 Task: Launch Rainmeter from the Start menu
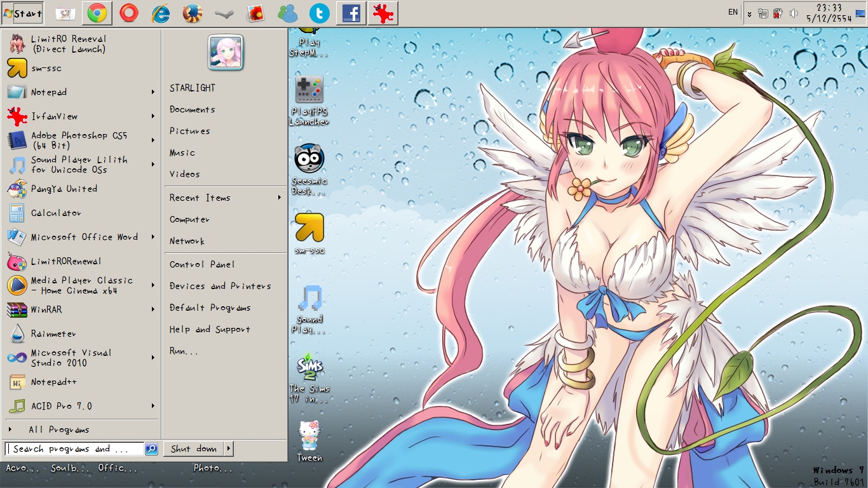pyautogui.click(x=81, y=334)
